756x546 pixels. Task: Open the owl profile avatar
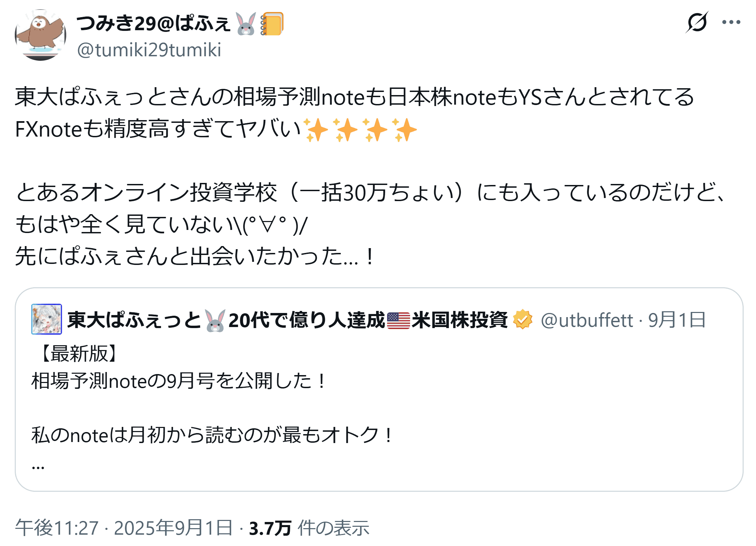(x=40, y=35)
